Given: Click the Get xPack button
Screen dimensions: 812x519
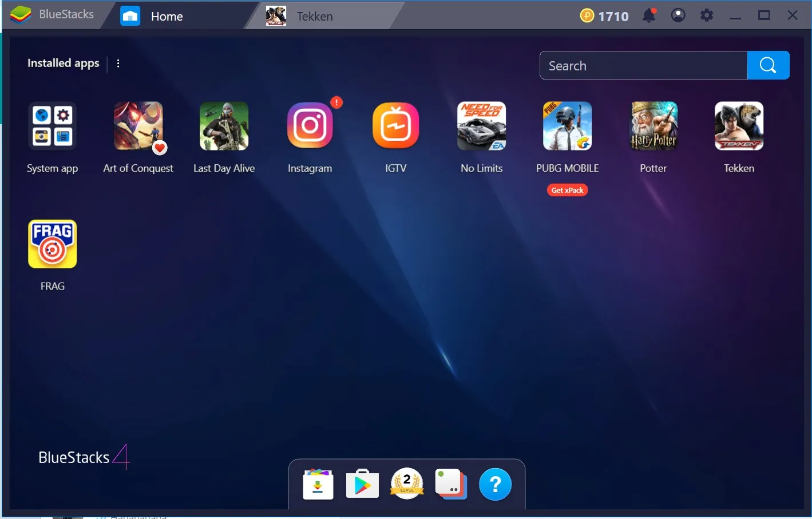Looking at the screenshot, I should [567, 190].
